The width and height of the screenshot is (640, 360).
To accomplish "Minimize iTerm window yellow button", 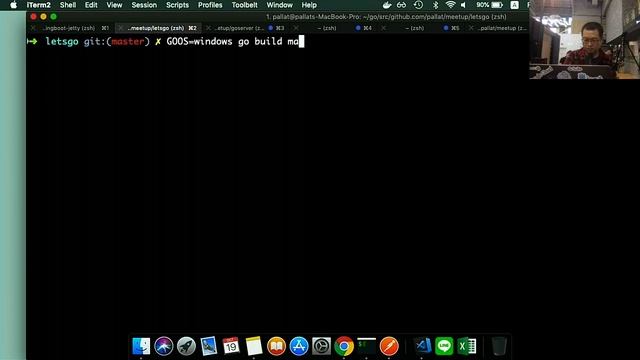I will (43, 17).
